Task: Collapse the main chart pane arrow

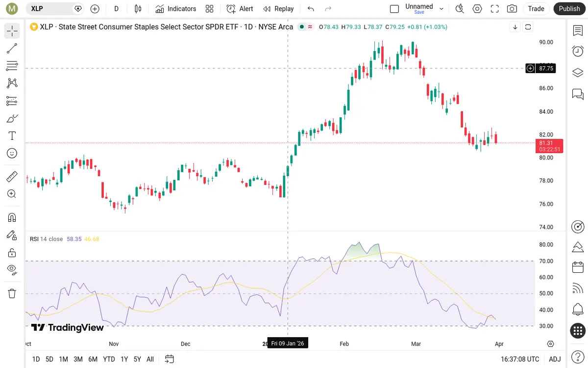Action: [x=515, y=27]
